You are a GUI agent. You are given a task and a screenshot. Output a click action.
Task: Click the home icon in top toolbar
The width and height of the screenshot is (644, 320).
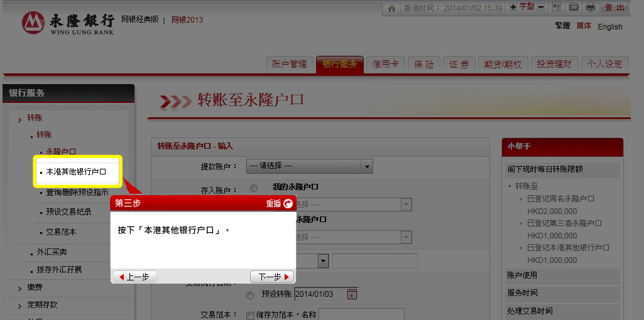coord(392,8)
